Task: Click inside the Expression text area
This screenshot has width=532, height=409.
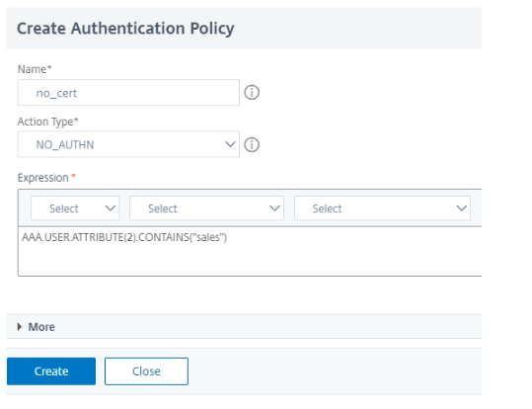Action: point(250,251)
